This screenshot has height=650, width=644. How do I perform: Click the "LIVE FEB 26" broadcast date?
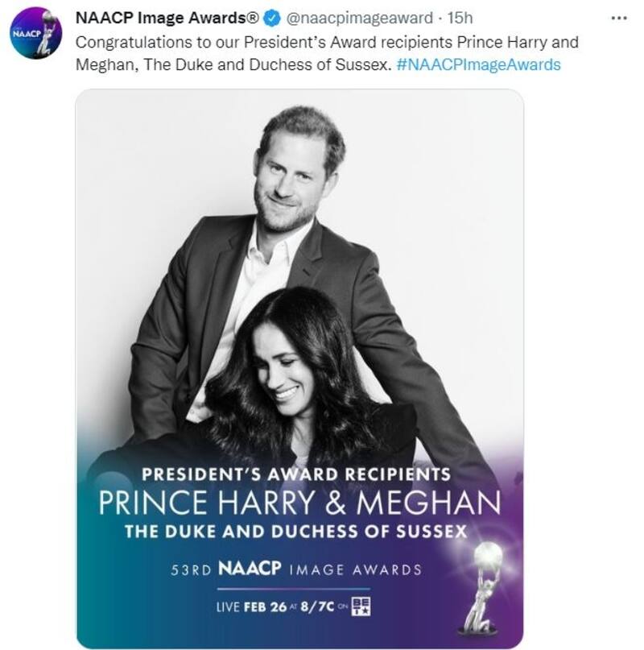tap(252, 607)
